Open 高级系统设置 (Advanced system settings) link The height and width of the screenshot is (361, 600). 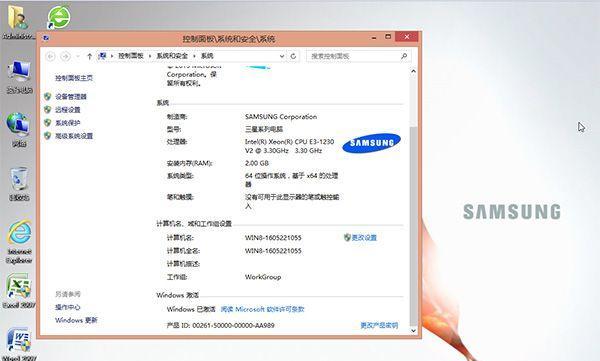tap(74, 136)
